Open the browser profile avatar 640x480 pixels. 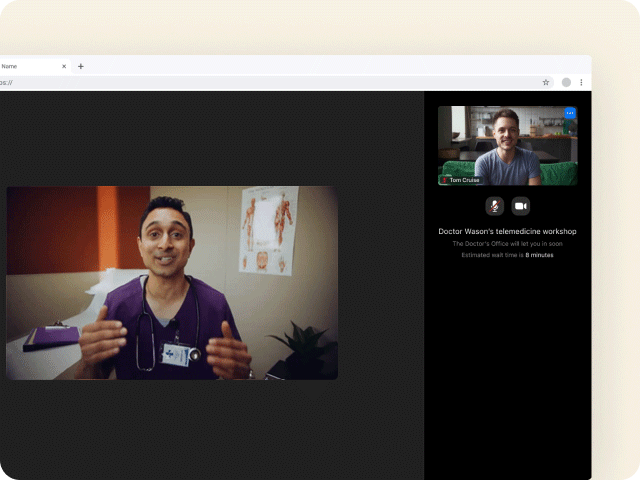click(x=566, y=82)
